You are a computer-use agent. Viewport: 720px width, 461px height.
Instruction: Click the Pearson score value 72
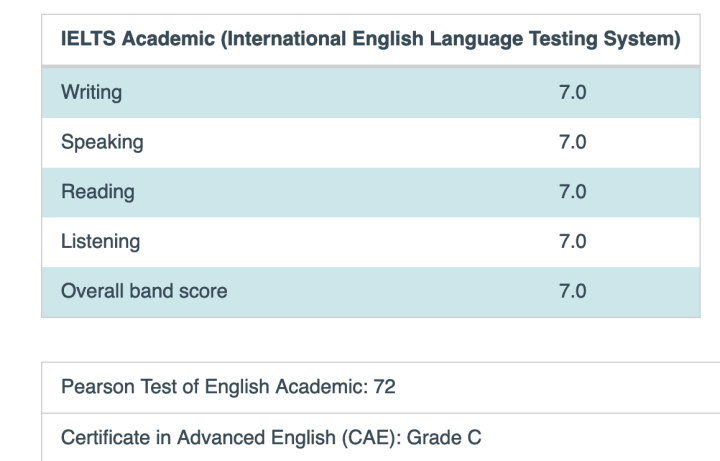pos(384,387)
